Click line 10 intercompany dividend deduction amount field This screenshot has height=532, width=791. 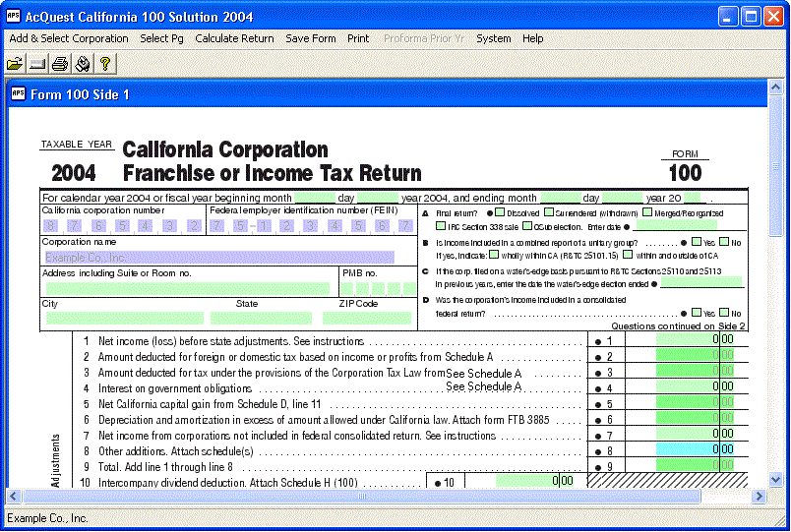click(535, 481)
